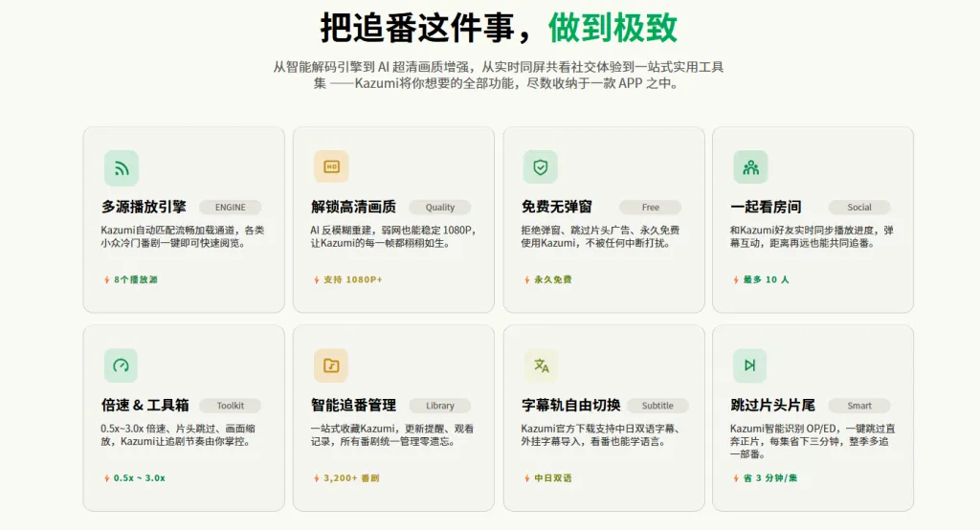The image size is (980, 530).
Task: Click description starting AI 反模糊重建
Action: coord(393,237)
